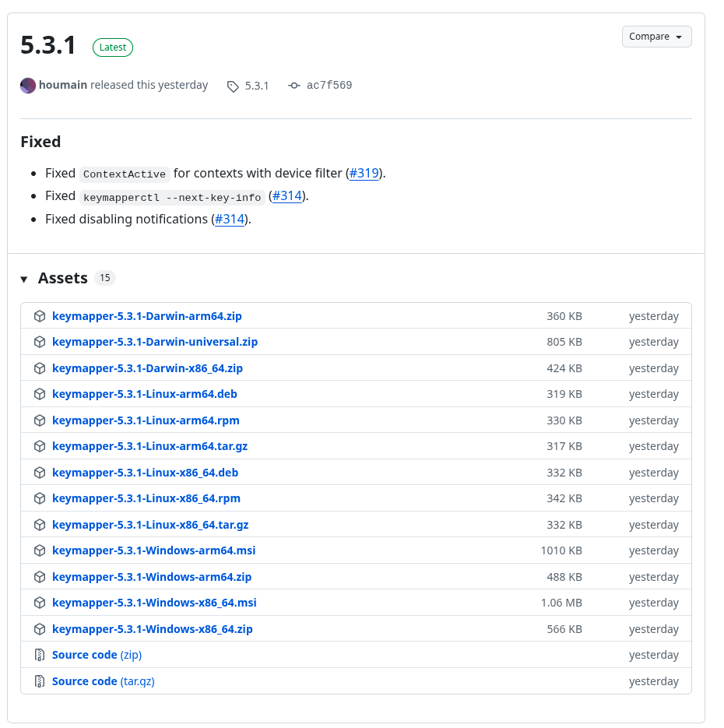The height and width of the screenshot is (728, 724).
Task: Click file-zip icon for Source code (zip)
Action: [x=40, y=655]
